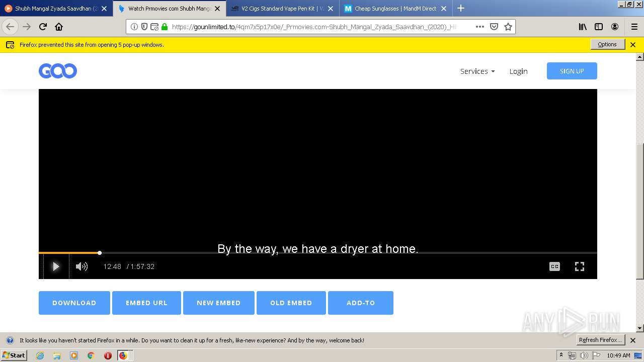
Task: Click the DOWNLOAD button
Action: coord(74,303)
